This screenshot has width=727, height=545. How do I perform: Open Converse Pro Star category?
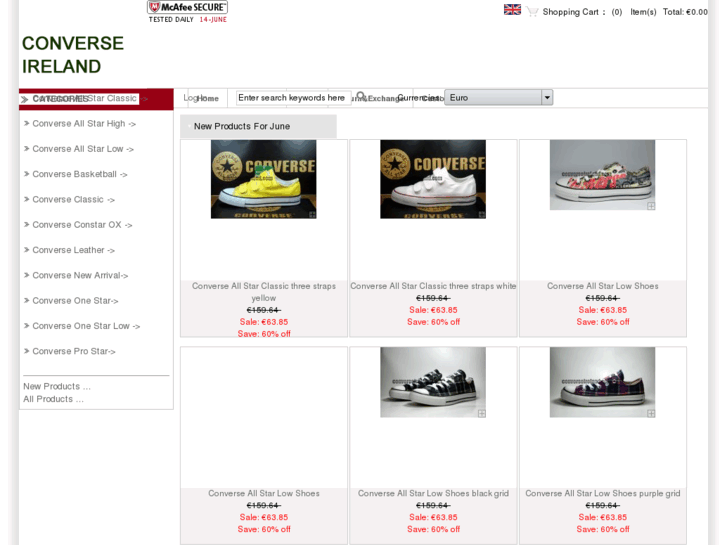pyautogui.click(x=74, y=352)
